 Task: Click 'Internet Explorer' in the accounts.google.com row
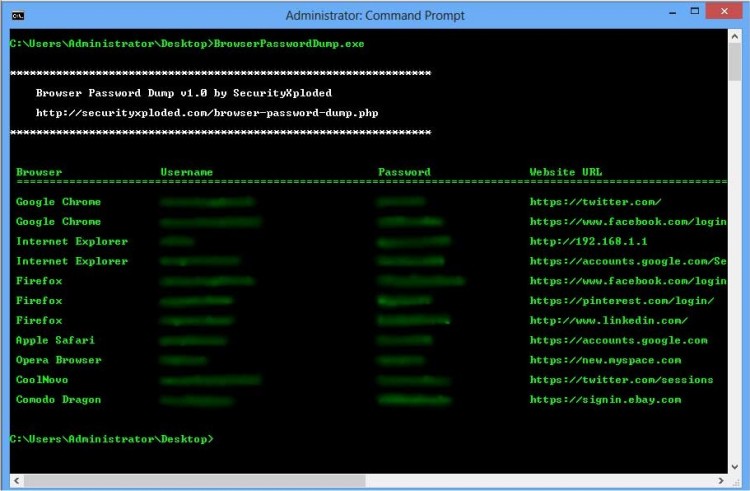pos(72,261)
